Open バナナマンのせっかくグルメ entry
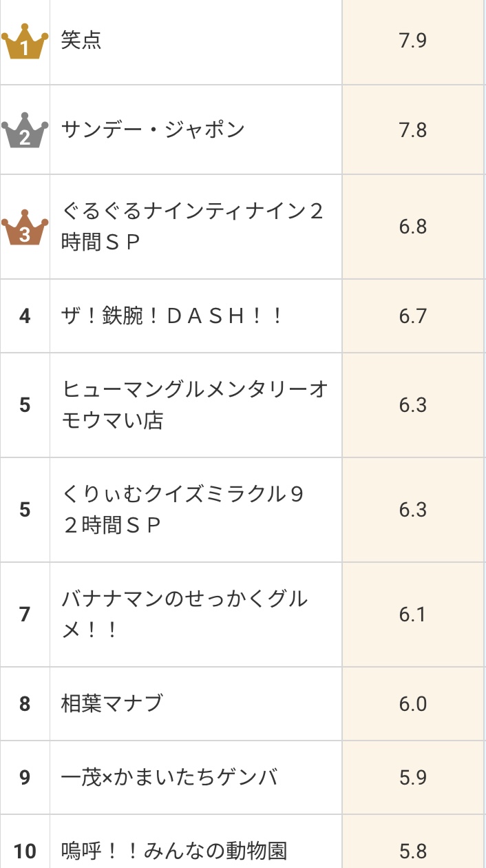The width and height of the screenshot is (486, 868). 184,614
